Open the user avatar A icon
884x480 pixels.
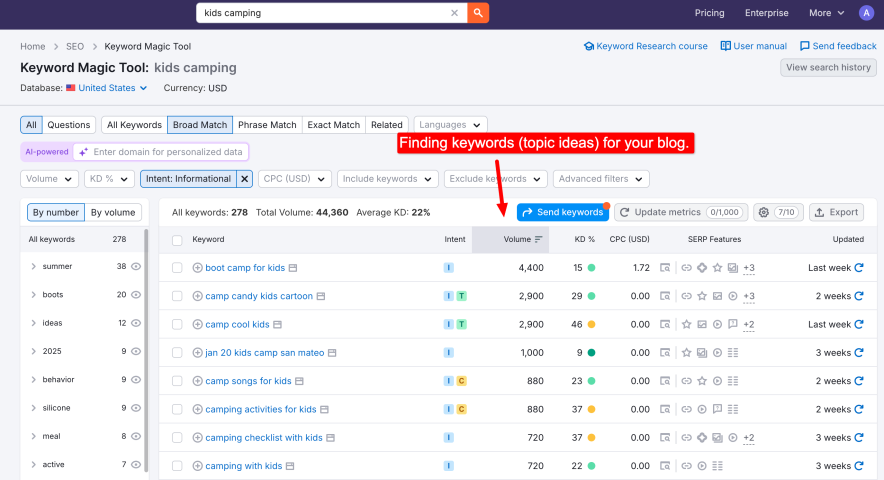pos(866,13)
